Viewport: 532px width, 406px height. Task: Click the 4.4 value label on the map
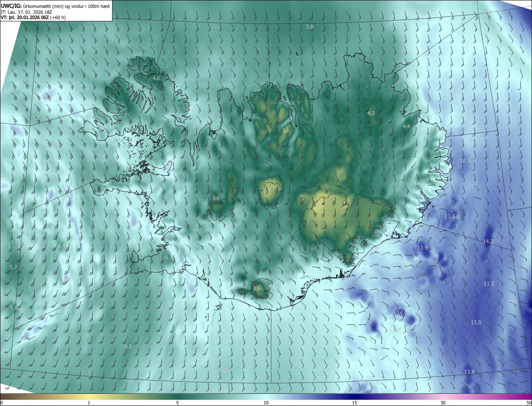coord(406,126)
